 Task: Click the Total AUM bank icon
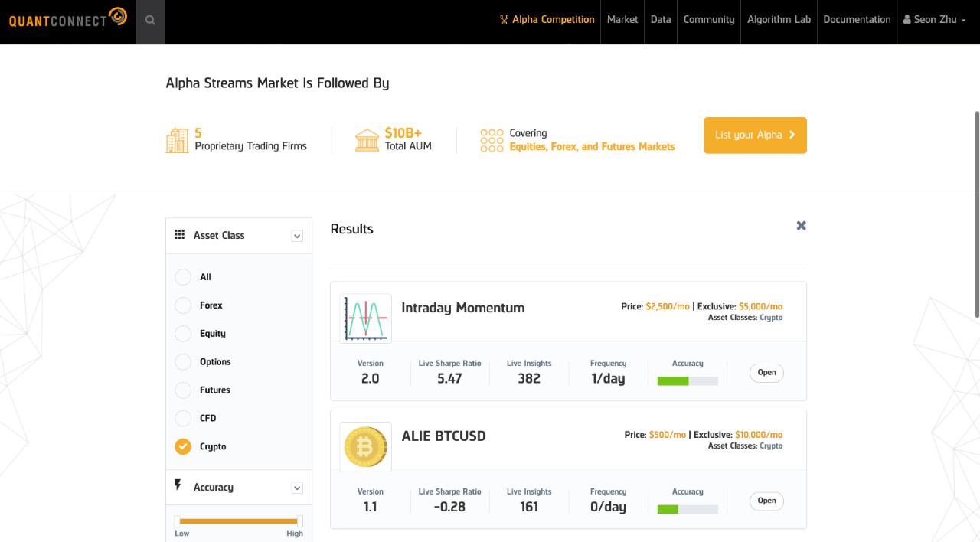[x=367, y=140]
